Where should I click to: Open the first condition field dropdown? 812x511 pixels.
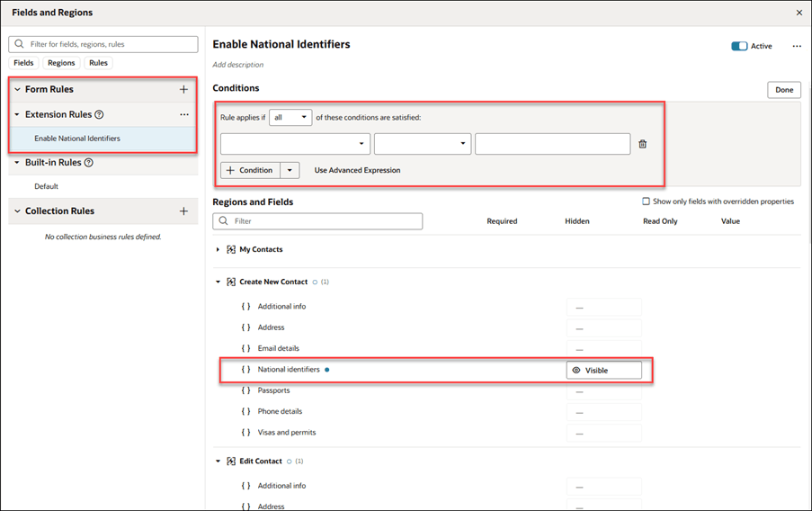tap(295, 144)
